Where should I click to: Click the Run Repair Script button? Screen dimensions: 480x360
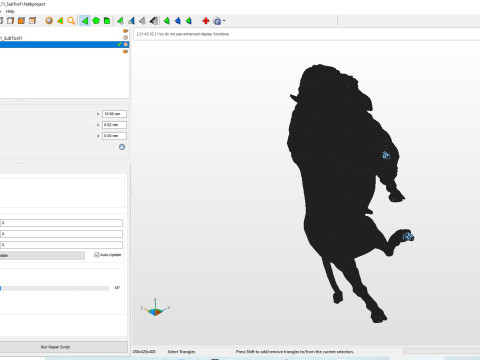click(x=63, y=347)
